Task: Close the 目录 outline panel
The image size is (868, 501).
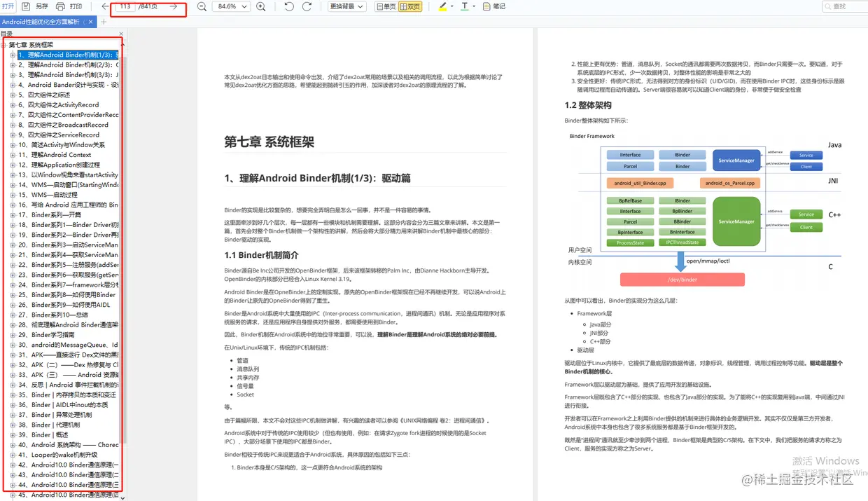Action: click(x=121, y=34)
